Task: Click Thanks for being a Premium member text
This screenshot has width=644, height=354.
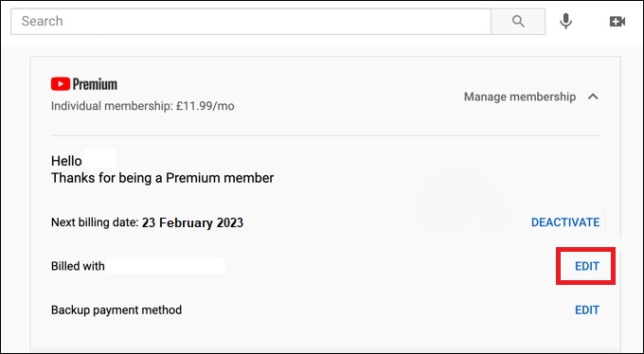Action: [x=162, y=178]
